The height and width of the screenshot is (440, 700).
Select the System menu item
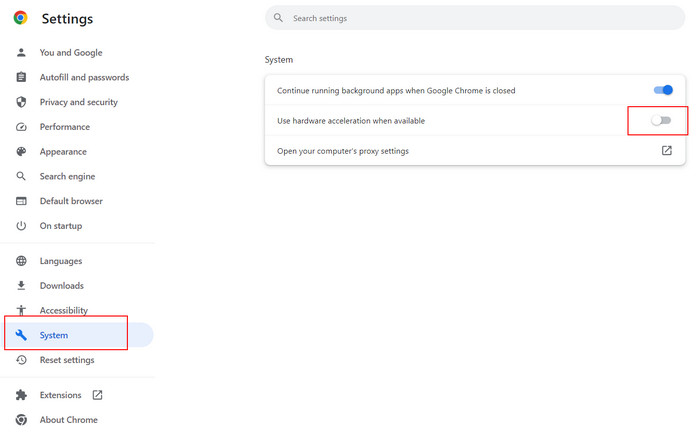(79, 335)
